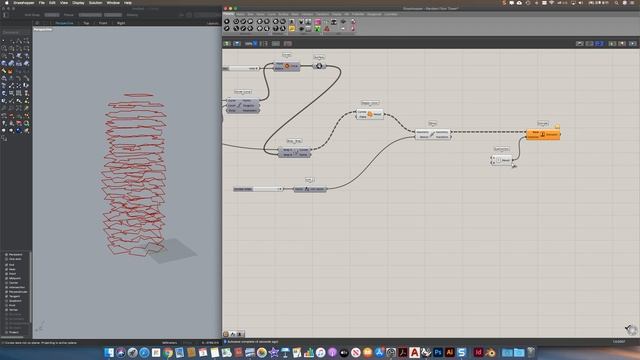Click the first icon at canvas bottom-left
Image resolution: width=640 pixels, height=360 pixels.
[226, 334]
